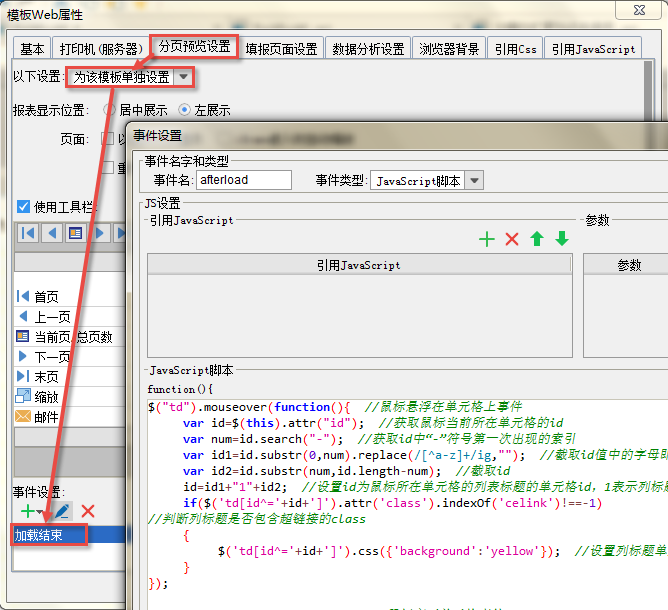Click the scrollbar in the 模板Web属性 panel
This screenshot has width=668, height=610.
(x=648, y=92)
